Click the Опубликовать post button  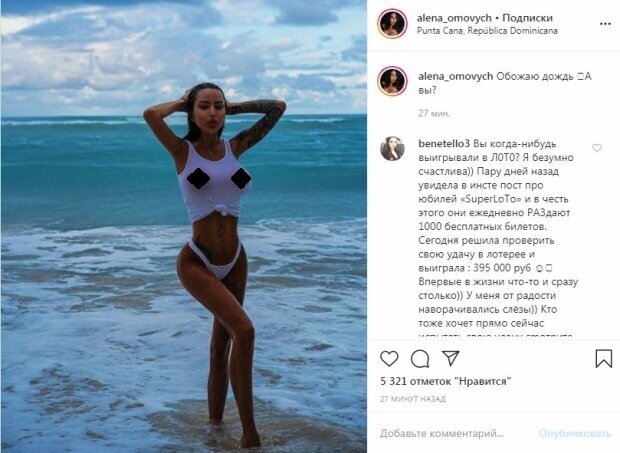(575, 434)
